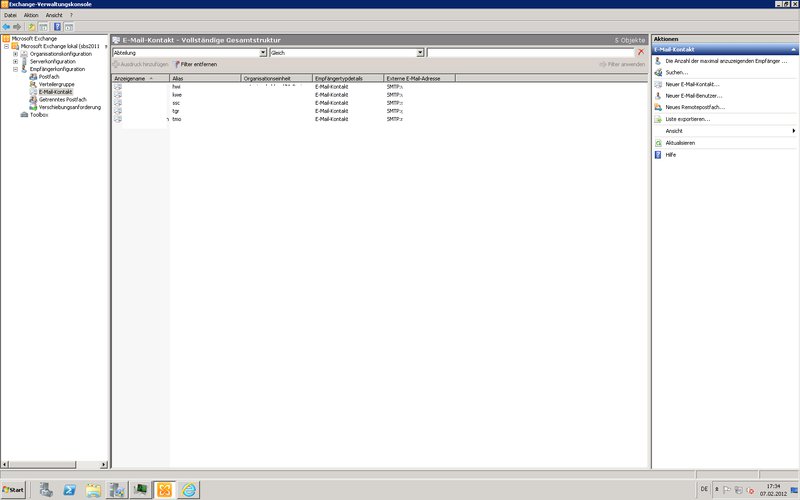Collapse the Empfängerkonfiguration node

tap(15, 69)
